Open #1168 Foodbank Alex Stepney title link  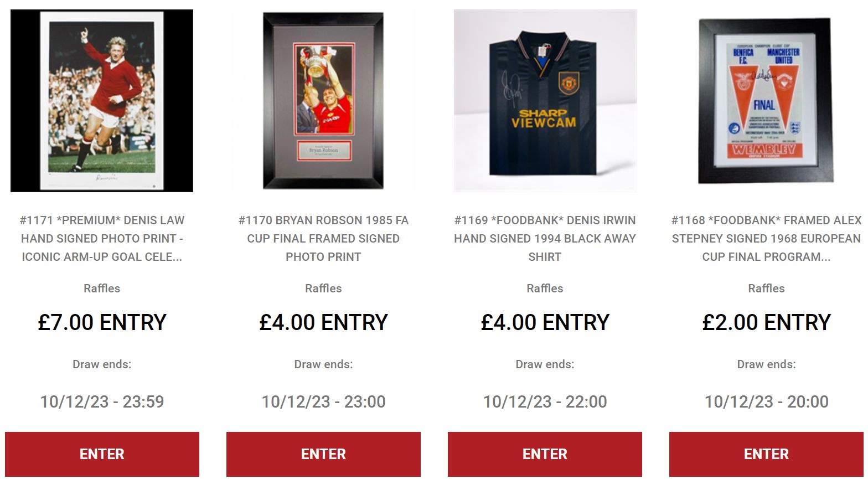[x=766, y=238]
